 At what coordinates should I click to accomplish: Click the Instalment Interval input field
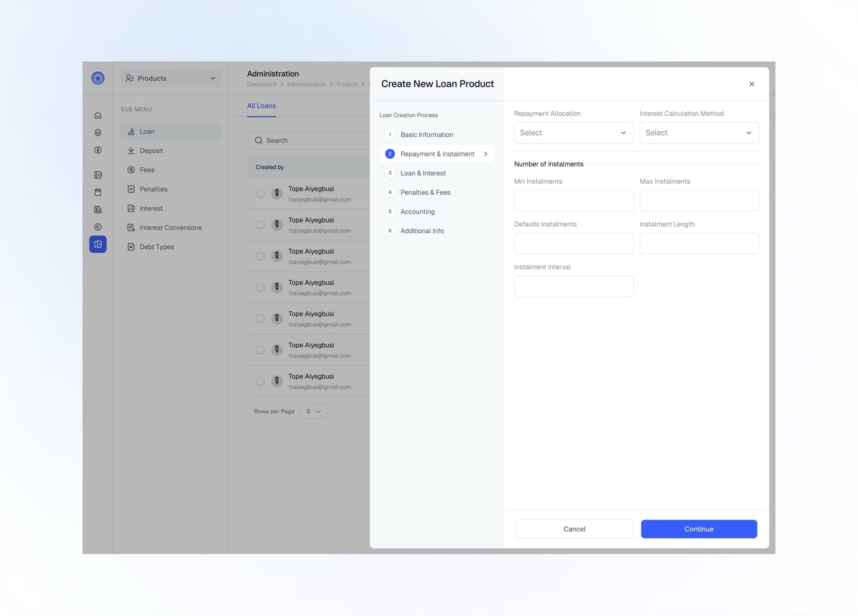(x=574, y=286)
